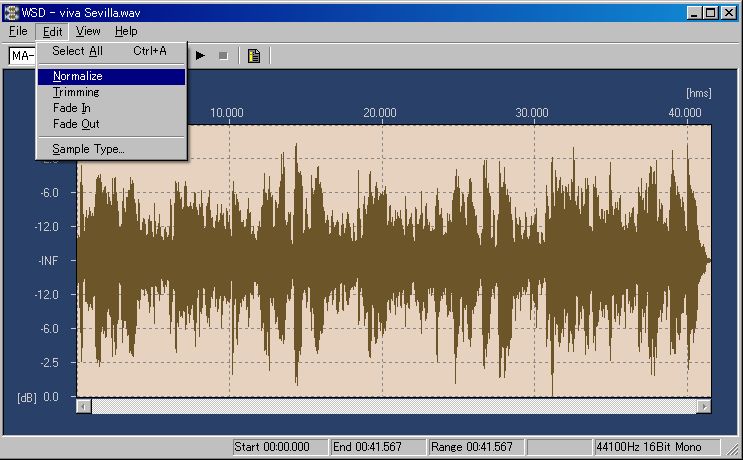The width and height of the screenshot is (743, 460).
Task: Open the File menu
Action: 18,31
